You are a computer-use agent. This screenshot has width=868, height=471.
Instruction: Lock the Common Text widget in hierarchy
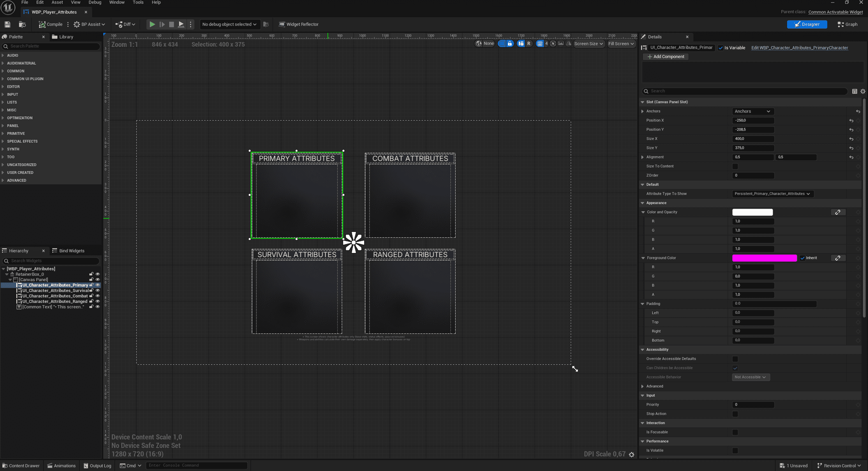pyautogui.click(x=91, y=307)
